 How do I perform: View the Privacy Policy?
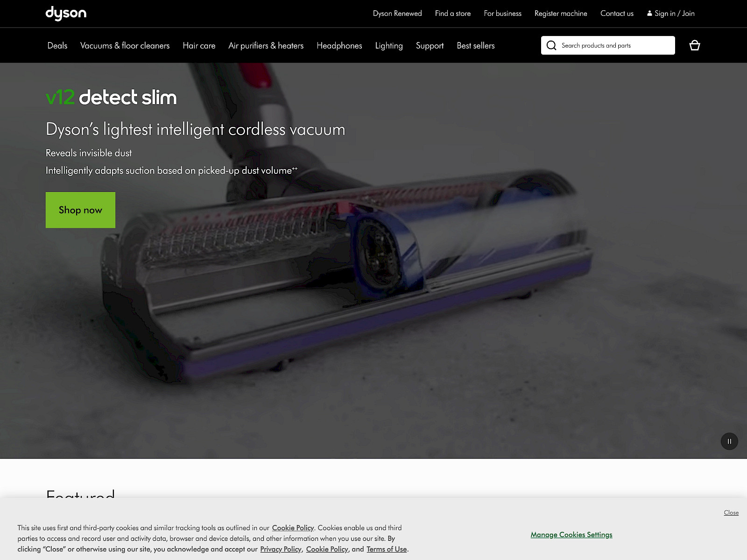coord(281,549)
